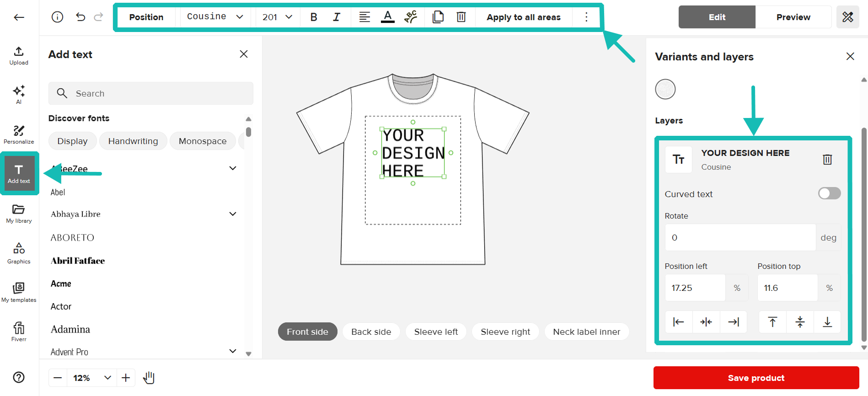The image size is (868, 396).
Task: Click the Save product button
Action: pyautogui.click(x=756, y=378)
